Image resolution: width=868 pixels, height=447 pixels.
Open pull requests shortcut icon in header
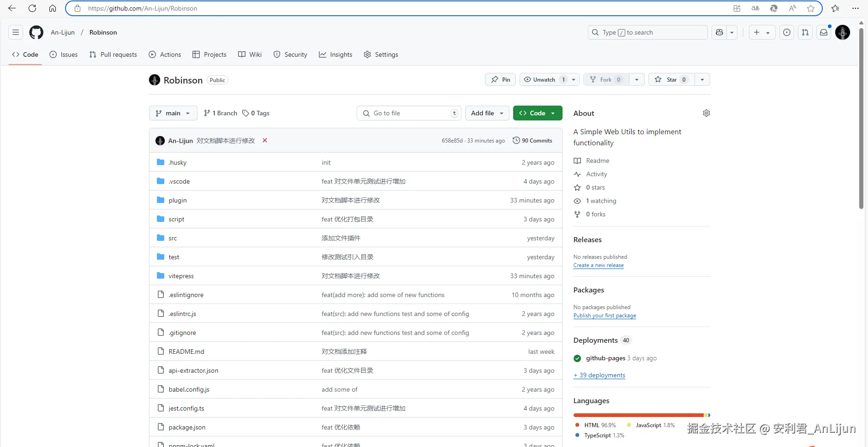[x=805, y=32]
